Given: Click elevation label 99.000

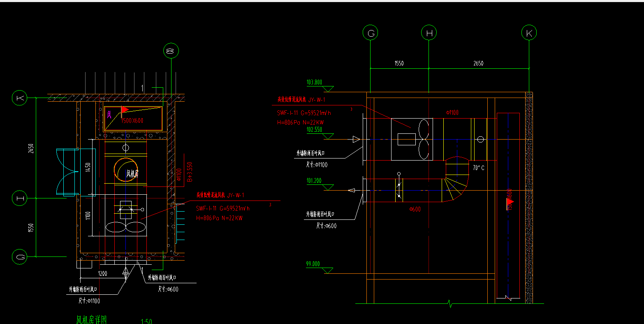Looking at the screenshot, I should (x=313, y=264).
